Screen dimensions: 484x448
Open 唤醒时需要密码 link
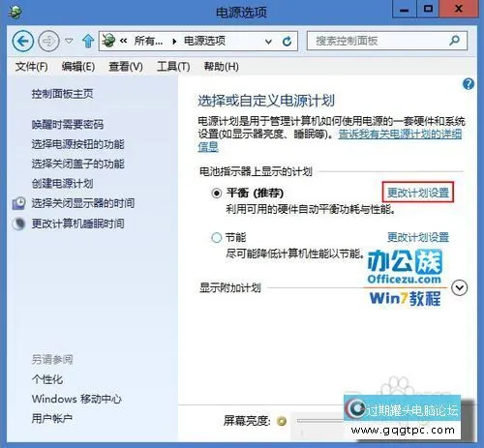coord(68,125)
